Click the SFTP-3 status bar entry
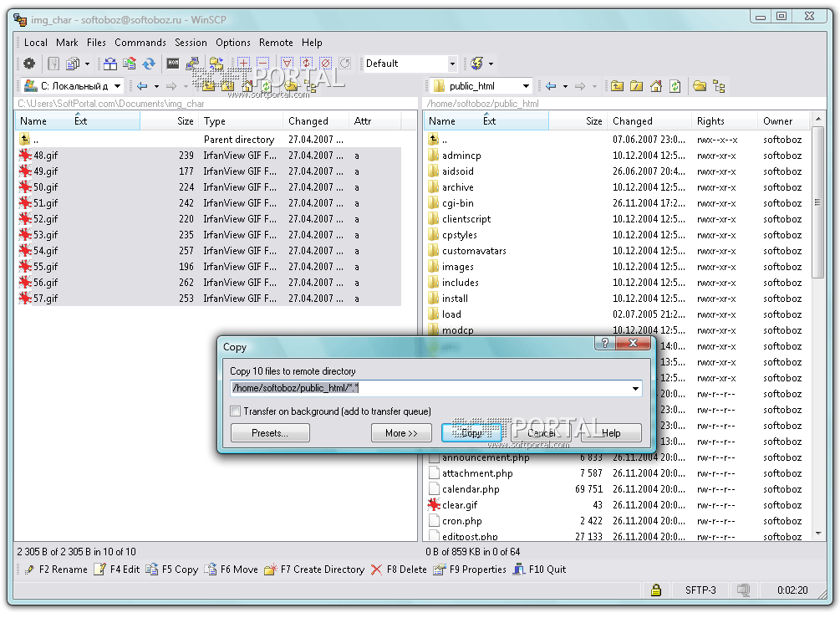The height and width of the screenshot is (618, 840). [700, 590]
